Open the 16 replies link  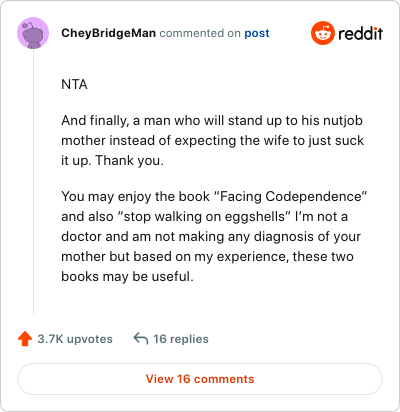click(x=181, y=339)
